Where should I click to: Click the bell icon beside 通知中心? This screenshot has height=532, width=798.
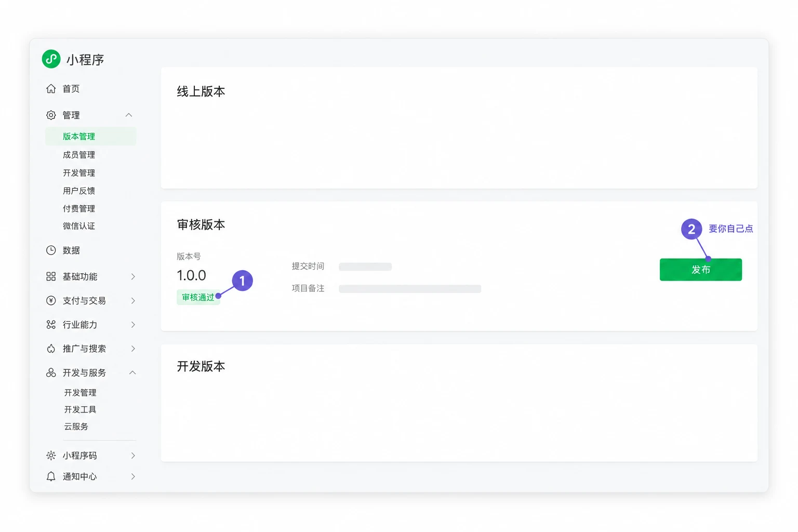coord(51,476)
